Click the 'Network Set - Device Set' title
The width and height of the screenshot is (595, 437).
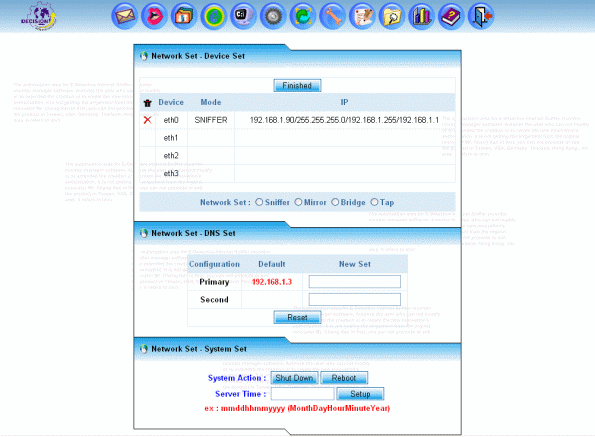click(x=198, y=56)
